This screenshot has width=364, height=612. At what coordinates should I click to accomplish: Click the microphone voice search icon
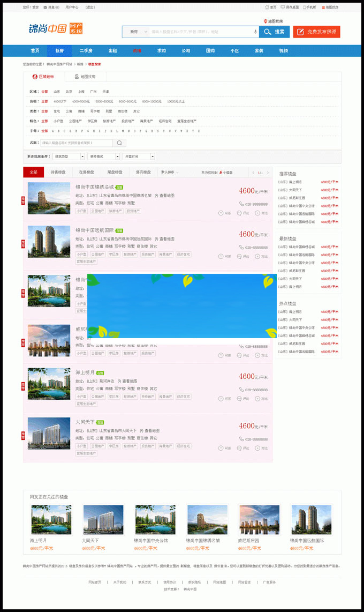(255, 32)
